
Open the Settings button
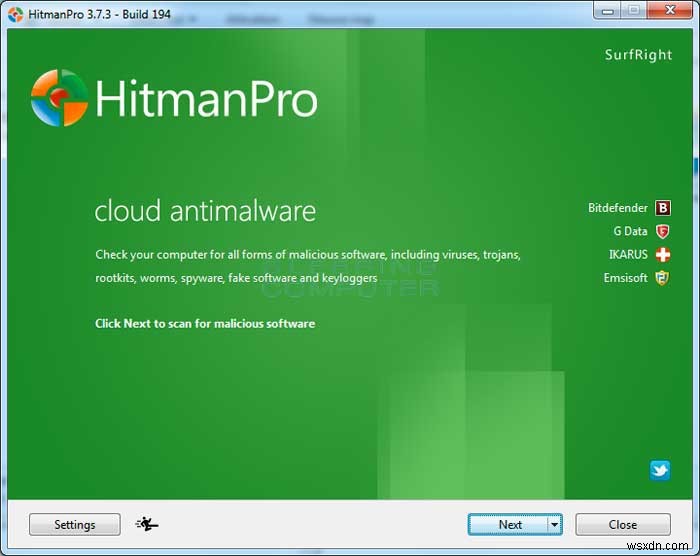point(75,524)
